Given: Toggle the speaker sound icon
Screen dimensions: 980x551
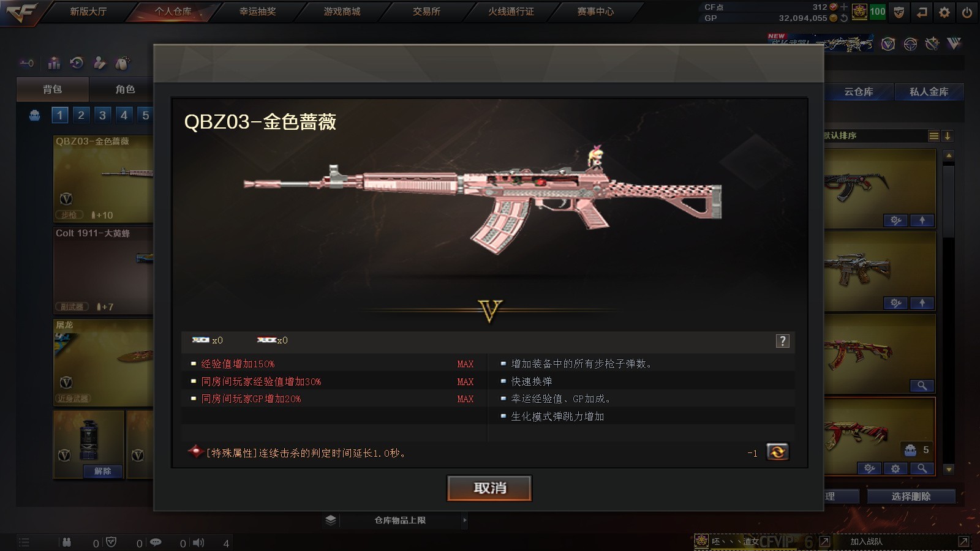Looking at the screenshot, I should click(198, 542).
